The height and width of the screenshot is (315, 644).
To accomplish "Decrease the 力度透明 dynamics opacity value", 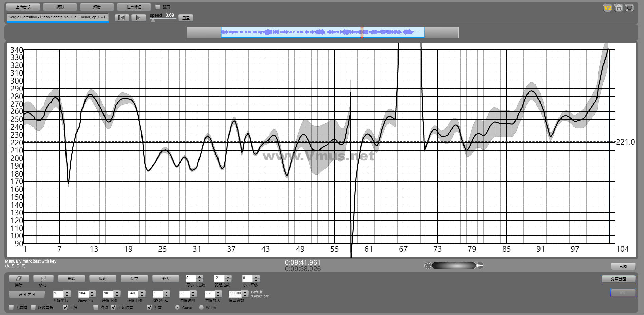I will coord(193,296).
